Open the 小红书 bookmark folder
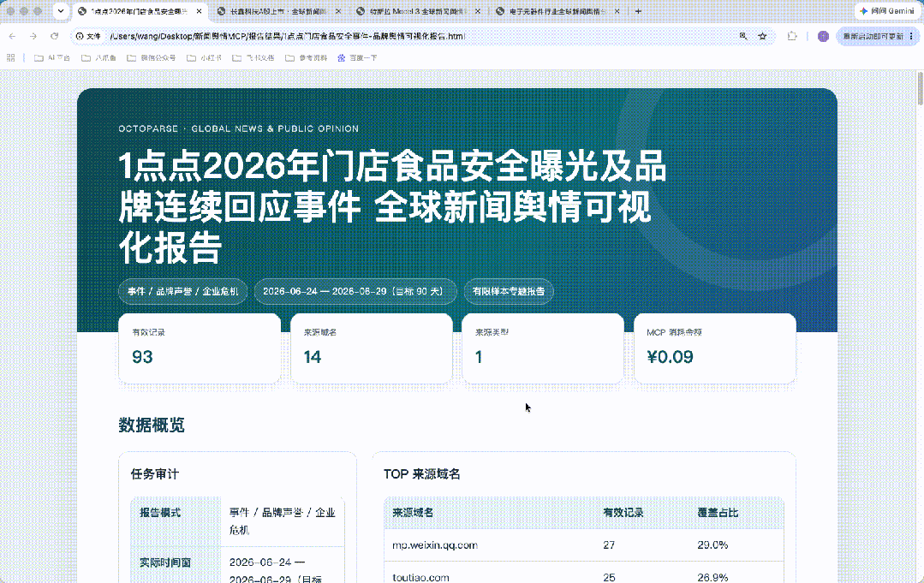Viewport: 924px width, 583px height. (204, 57)
